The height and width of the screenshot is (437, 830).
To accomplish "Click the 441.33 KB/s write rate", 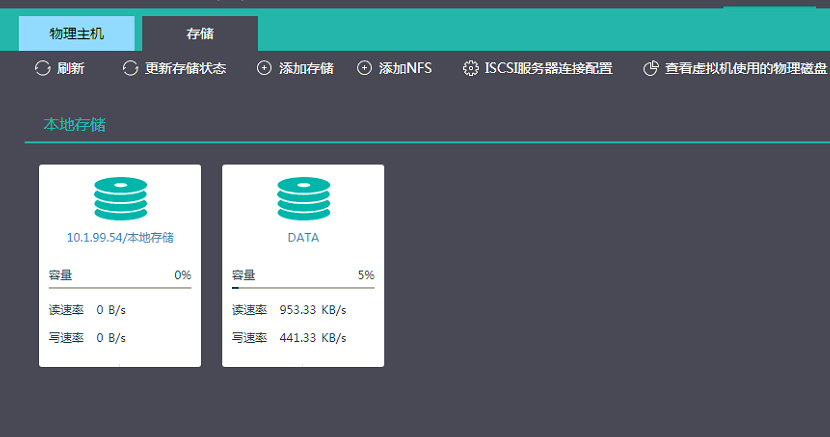I will click(313, 338).
